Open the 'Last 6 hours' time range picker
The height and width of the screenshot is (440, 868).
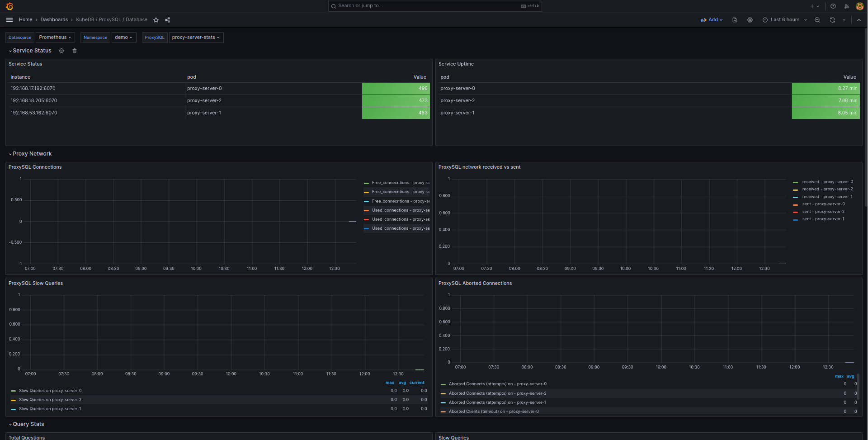click(785, 19)
